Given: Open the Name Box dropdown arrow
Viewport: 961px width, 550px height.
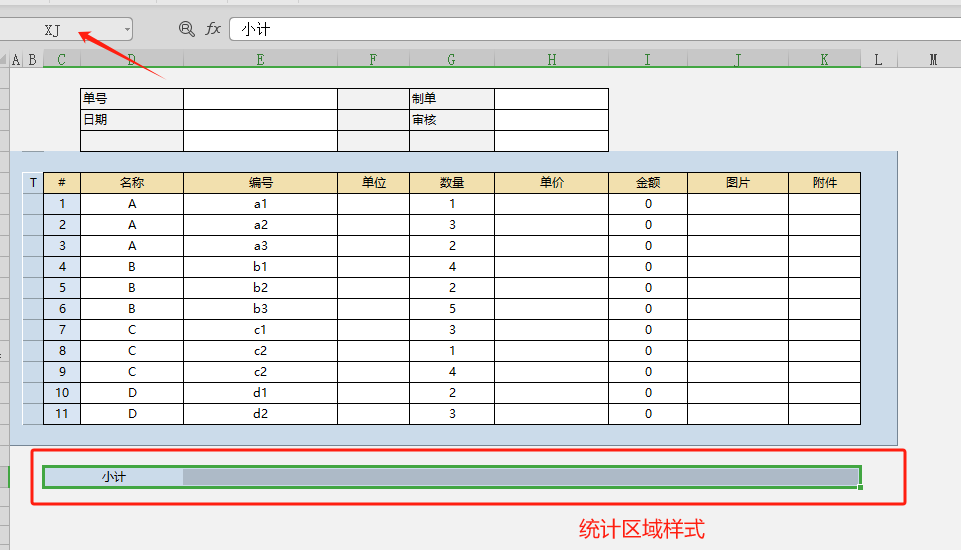Looking at the screenshot, I should [x=127, y=30].
